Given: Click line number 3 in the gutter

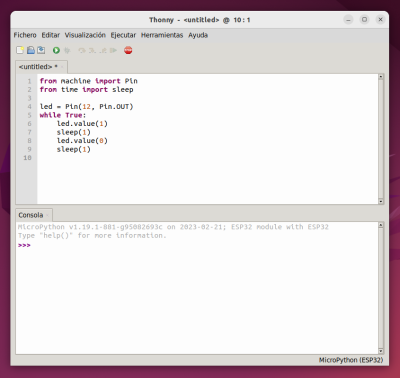Looking at the screenshot, I should coord(29,98).
